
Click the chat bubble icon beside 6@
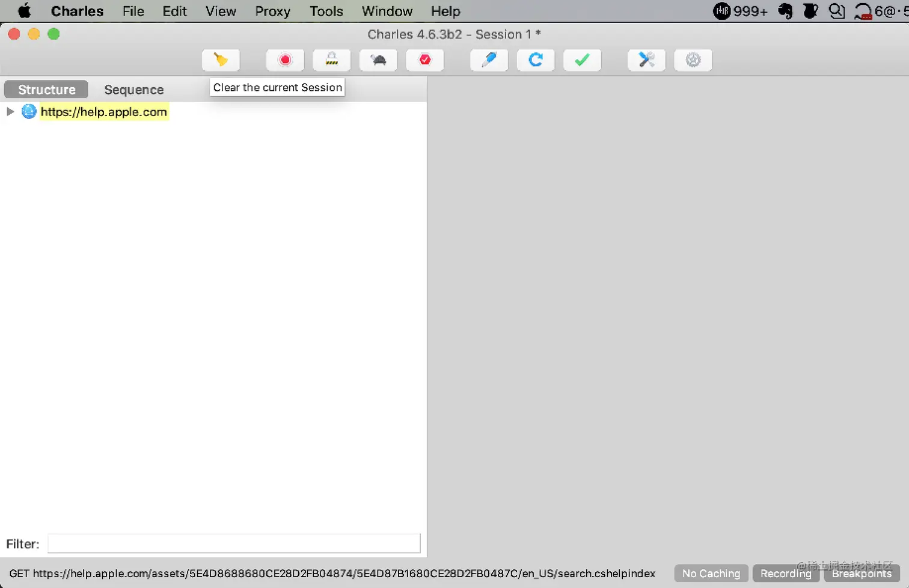click(x=863, y=11)
